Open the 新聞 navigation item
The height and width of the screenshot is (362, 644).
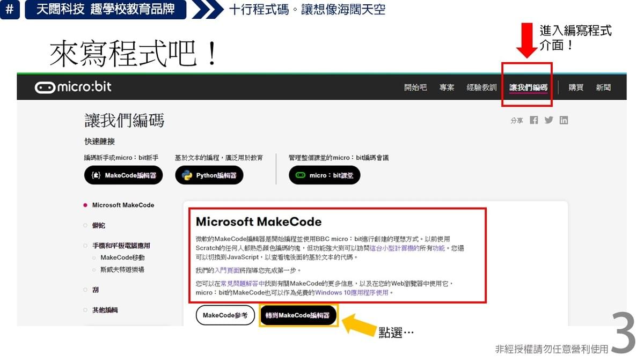click(603, 87)
